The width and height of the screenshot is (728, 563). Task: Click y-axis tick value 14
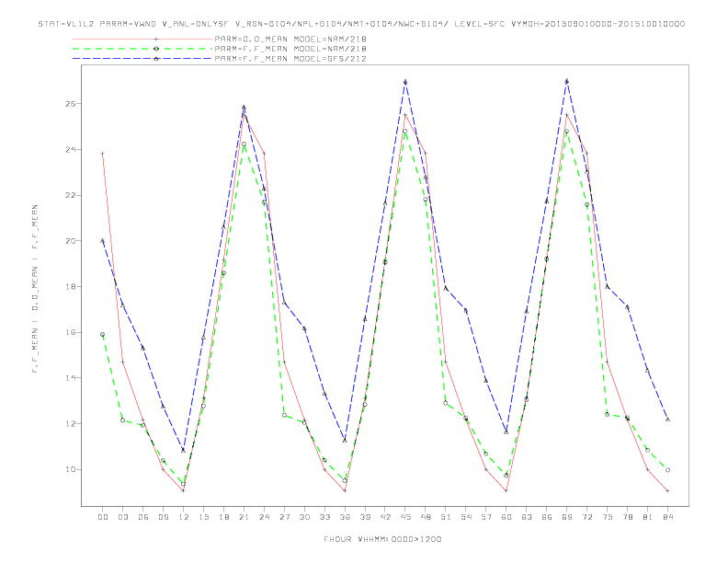point(71,378)
